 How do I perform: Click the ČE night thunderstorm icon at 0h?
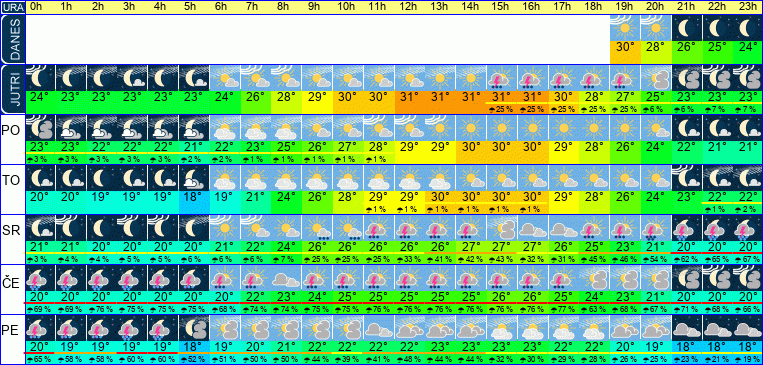coord(40,278)
